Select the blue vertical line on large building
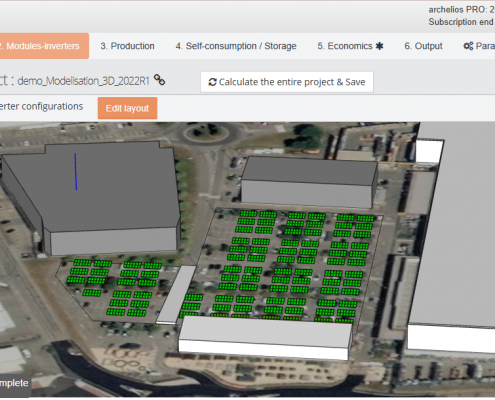The height and width of the screenshot is (400, 495). (x=76, y=172)
